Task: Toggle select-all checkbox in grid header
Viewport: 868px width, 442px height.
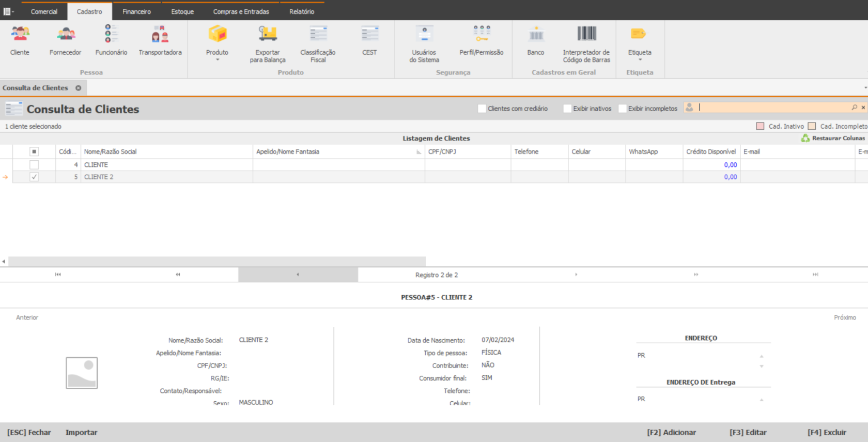Action: 34,151
